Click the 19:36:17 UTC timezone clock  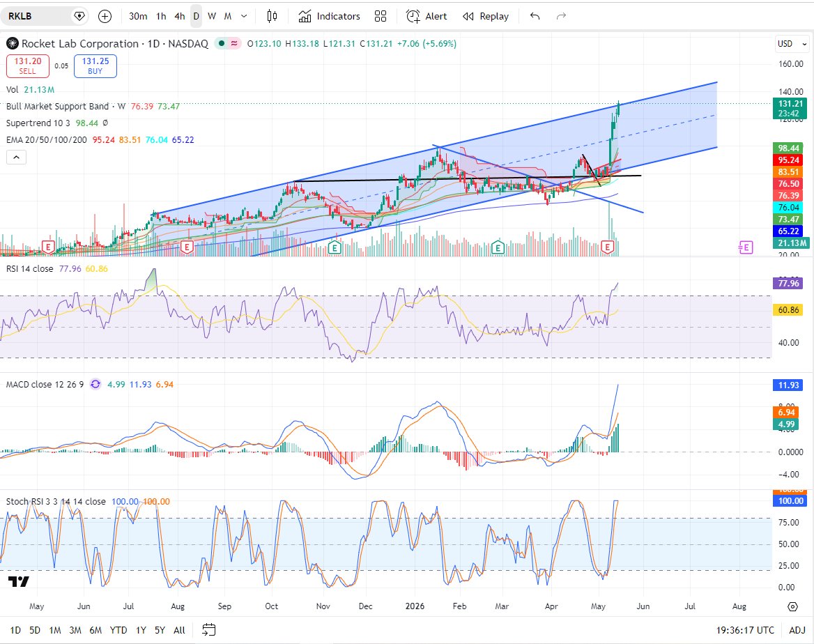[x=745, y=630]
